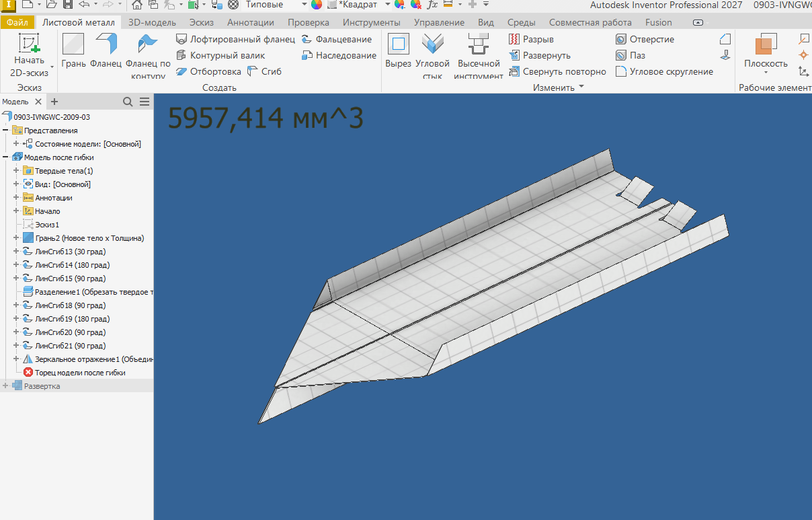Viewport: 812px width, 520px height.
Task: Undo the last action
Action: click(85, 4)
